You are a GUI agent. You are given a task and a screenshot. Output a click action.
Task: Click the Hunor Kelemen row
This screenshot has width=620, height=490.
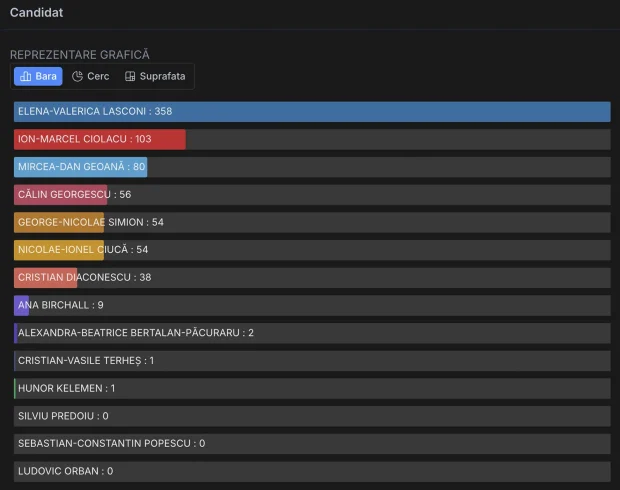point(312,388)
